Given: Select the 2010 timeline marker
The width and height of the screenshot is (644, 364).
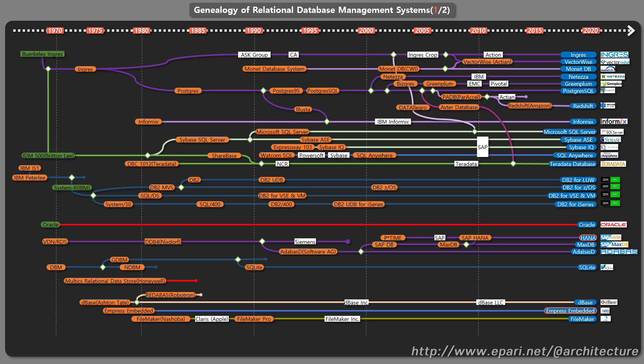Looking at the screenshot, I should pos(479,31).
